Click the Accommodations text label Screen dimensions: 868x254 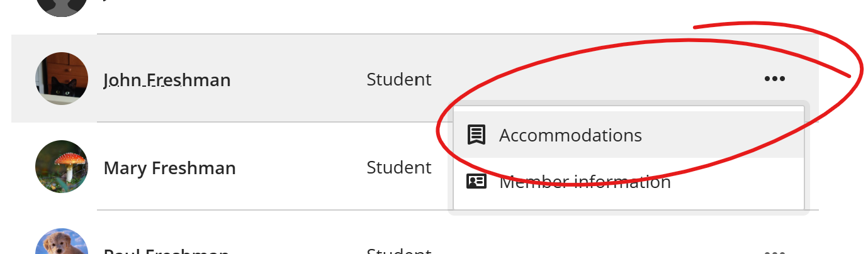(x=570, y=135)
